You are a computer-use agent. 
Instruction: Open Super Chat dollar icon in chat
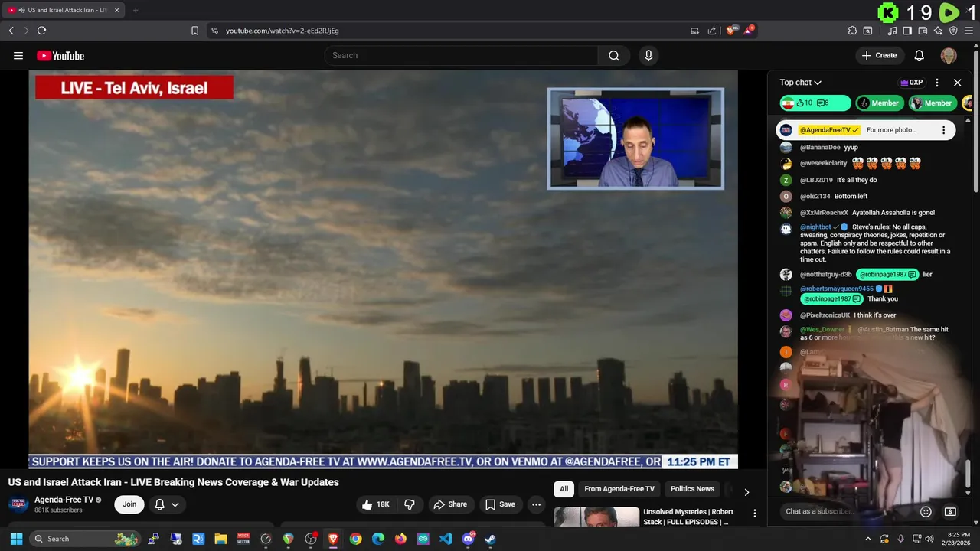(x=950, y=511)
